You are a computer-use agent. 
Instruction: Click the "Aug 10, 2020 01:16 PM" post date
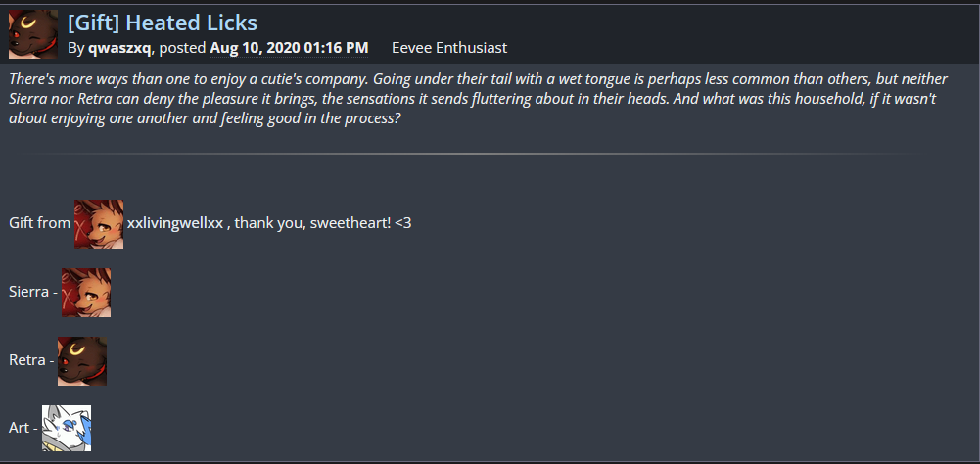(x=289, y=47)
